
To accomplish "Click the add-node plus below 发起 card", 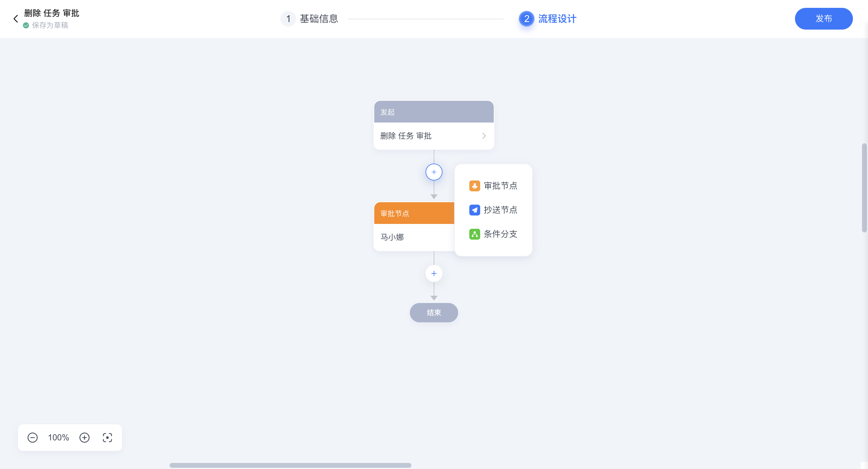I will 434,172.
